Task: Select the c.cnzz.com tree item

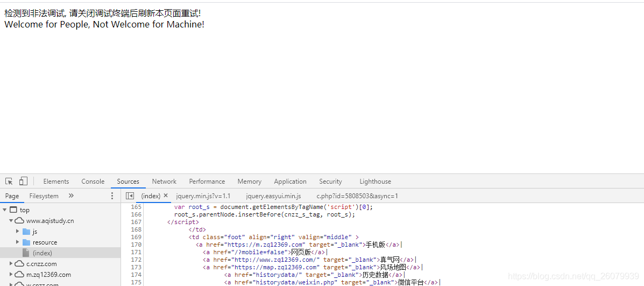Action: click(x=41, y=263)
